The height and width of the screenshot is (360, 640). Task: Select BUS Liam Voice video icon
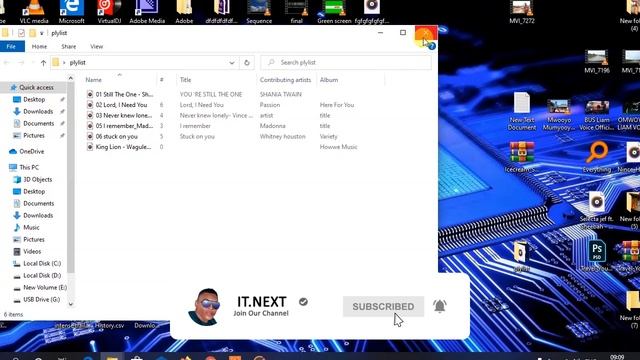point(597,115)
